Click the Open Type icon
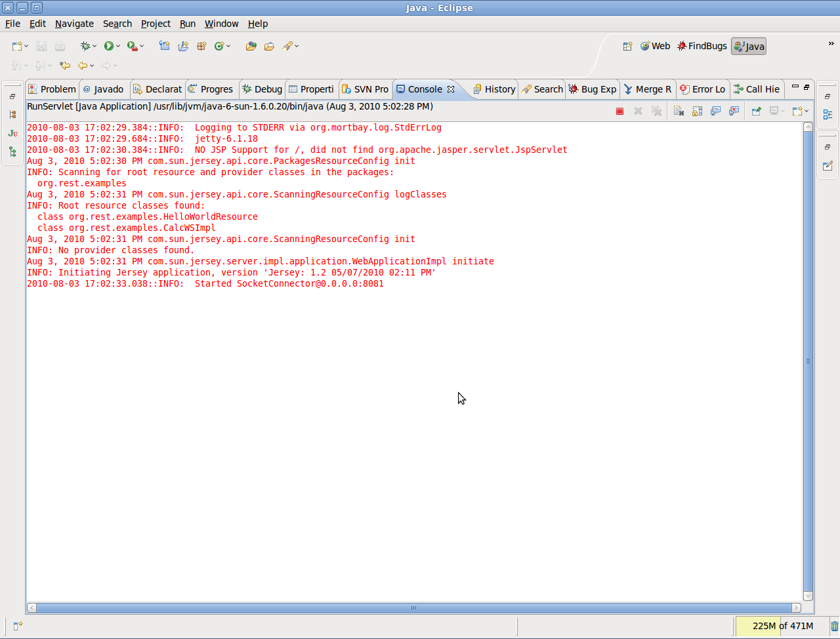This screenshot has height=639, width=840. [251, 46]
